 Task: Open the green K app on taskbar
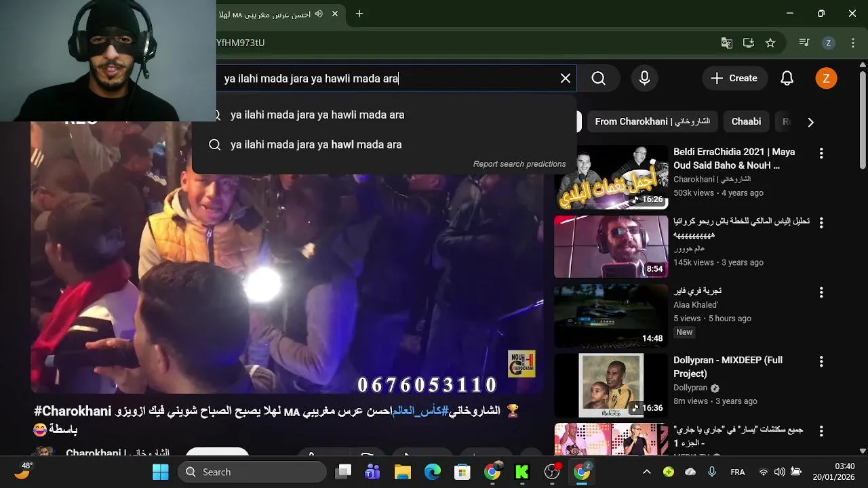[x=521, y=472]
